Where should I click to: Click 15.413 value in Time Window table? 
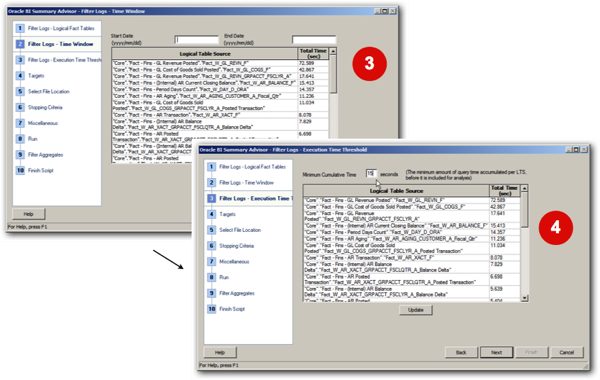306,83
